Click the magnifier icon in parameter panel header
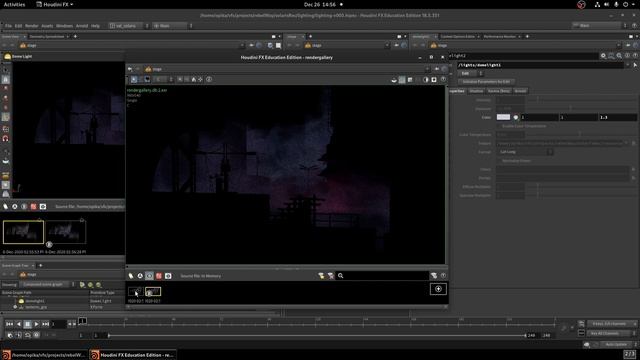 point(619,56)
